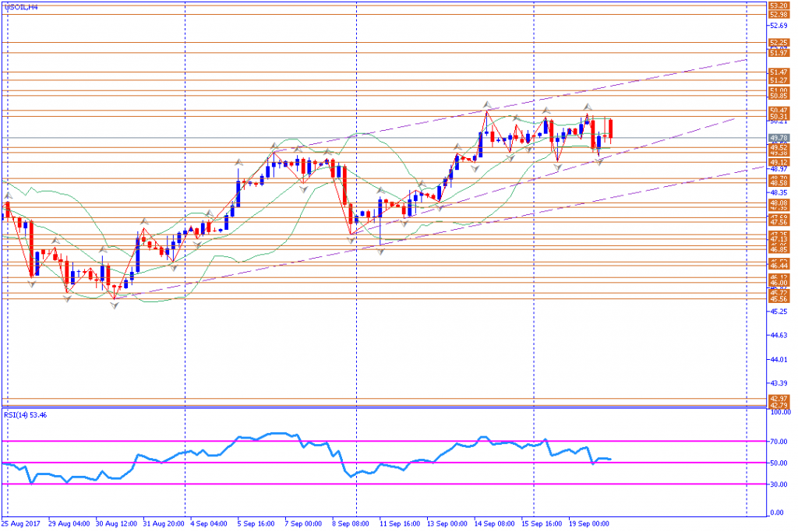Click the USOIL,H4 chart title label
Screen dimensions: 798x532
(23, 6)
